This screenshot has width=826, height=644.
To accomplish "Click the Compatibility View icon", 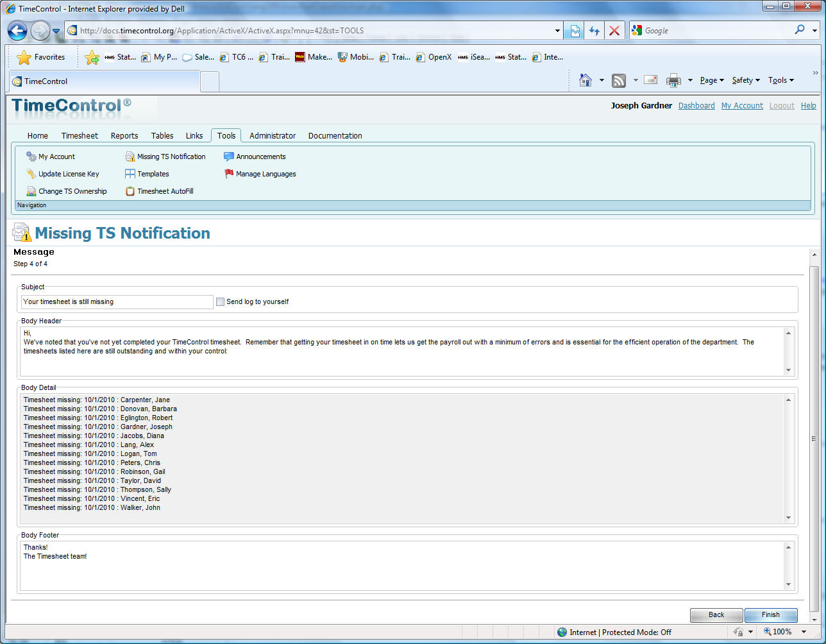I will (575, 30).
